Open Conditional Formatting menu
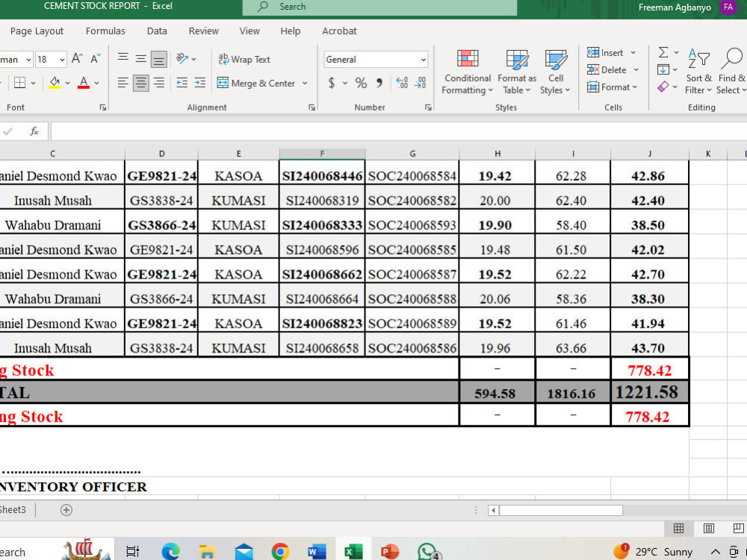The image size is (747, 560). point(468,72)
